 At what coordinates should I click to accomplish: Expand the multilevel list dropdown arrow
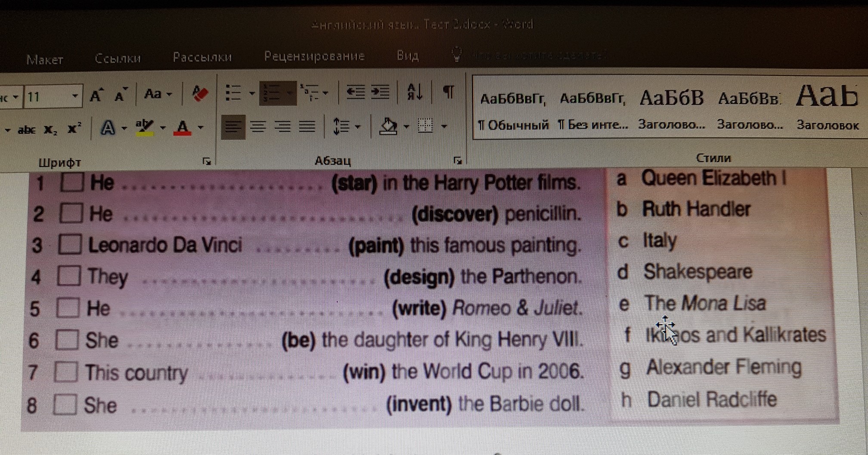point(325,93)
